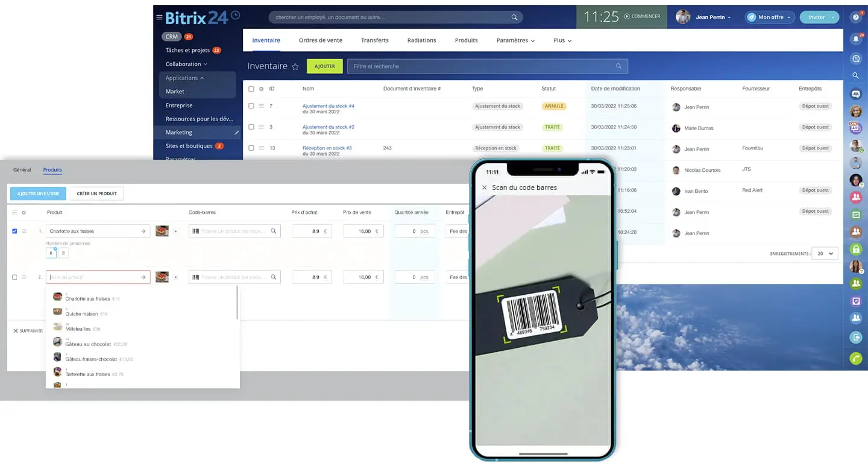Click the hamburger menu beside Bitrix24 logo
This screenshot has height=475, width=868.
pos(159,17)
